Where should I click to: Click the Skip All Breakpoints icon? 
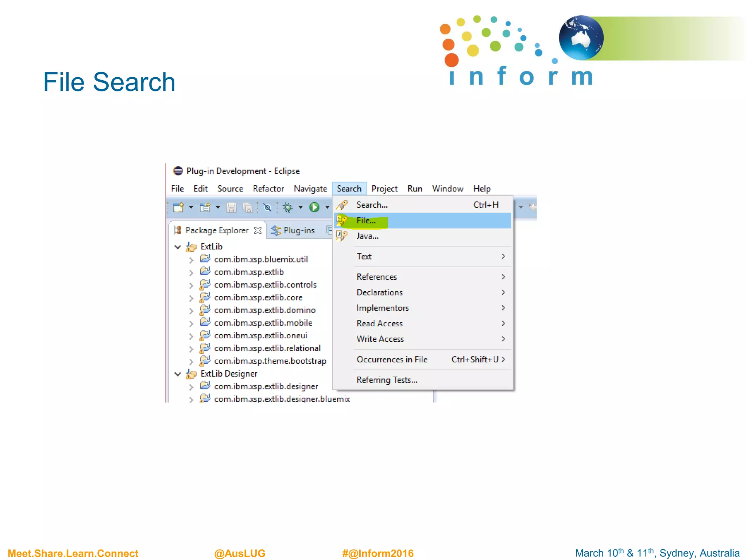click(x=267, y=207)
